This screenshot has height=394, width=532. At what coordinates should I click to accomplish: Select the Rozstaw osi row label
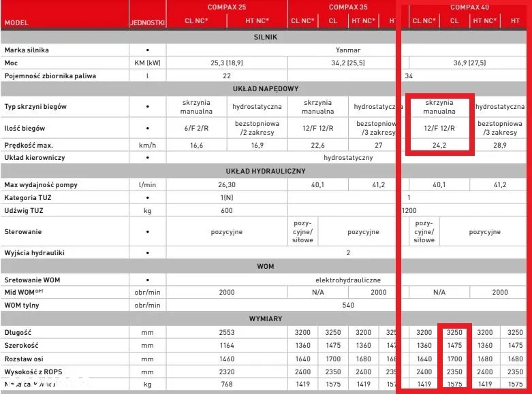[x=23, y=359]
